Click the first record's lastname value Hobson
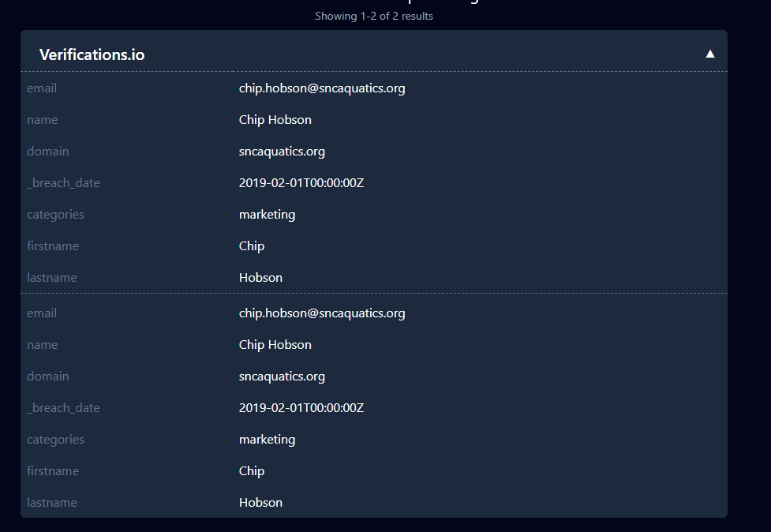771x532 pixels. click(x=260, y=278)
